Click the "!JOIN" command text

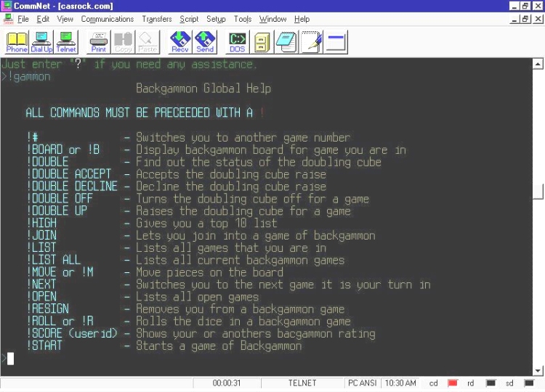41,235
